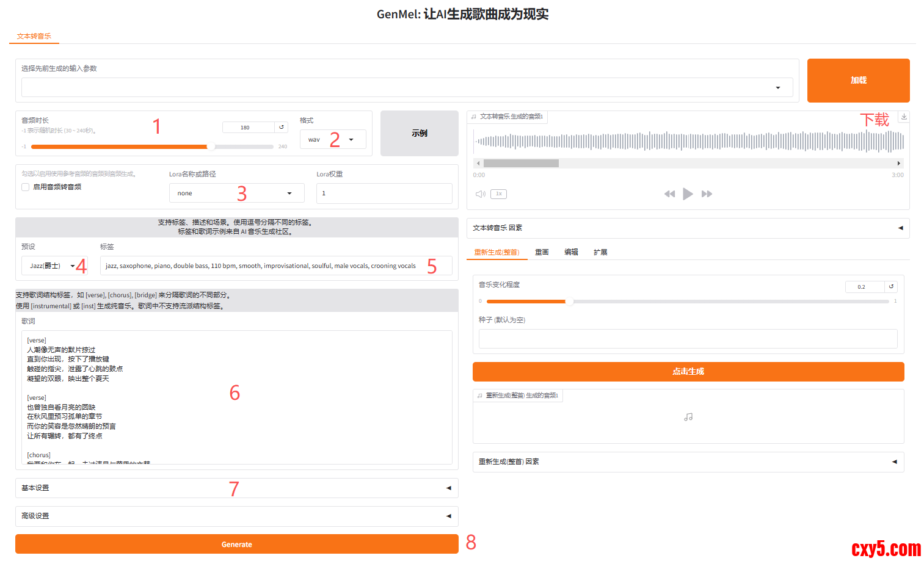The image size is (924, 561).
Task: Change the 1x playback speed
Action: [x=498, y=194]
